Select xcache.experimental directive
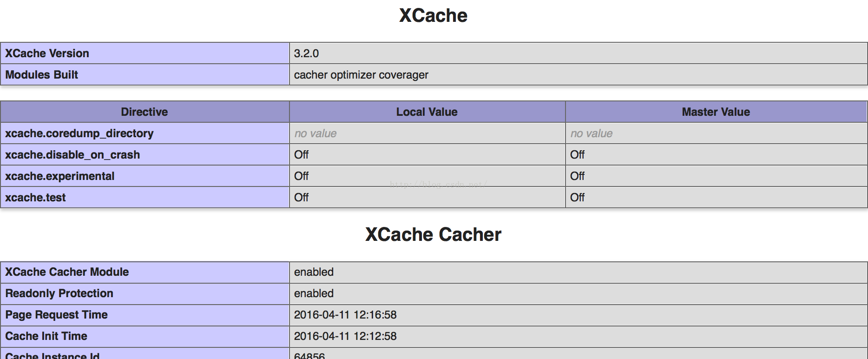868x359 pixels. (x=59, y=176)
